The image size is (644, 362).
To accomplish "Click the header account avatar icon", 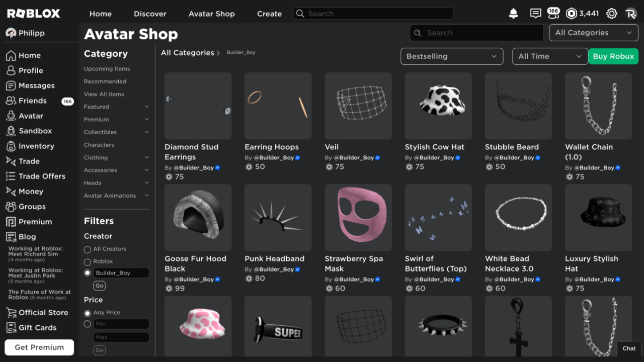I will pyautogui.click(x=631, y=14).
